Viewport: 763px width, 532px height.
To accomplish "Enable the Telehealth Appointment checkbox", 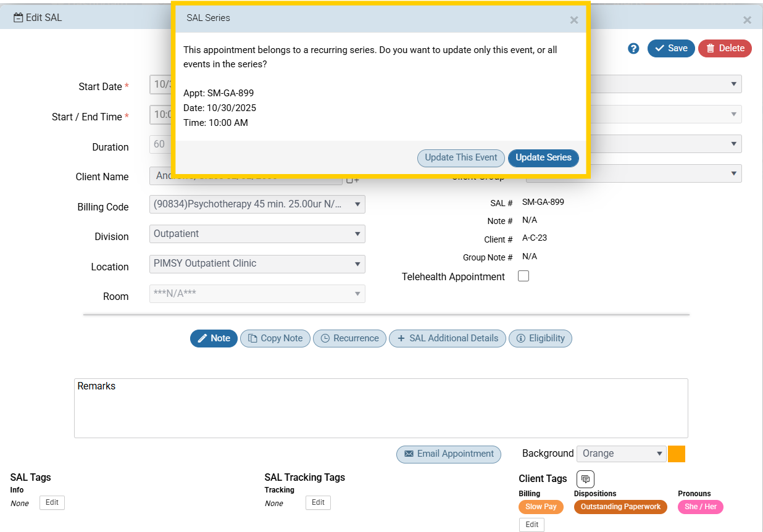I will point(523,276).
